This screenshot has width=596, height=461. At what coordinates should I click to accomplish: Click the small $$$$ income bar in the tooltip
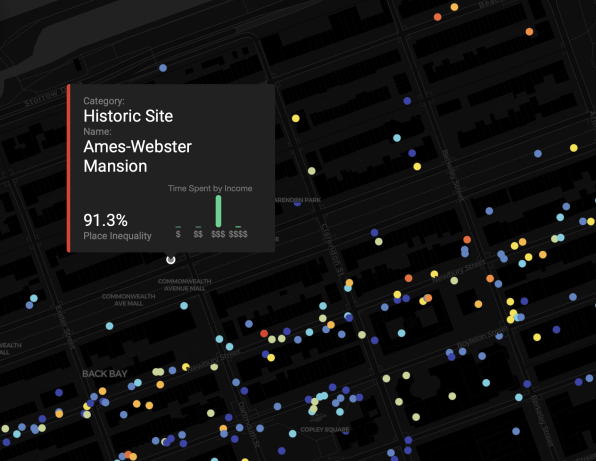coord(238,227)
